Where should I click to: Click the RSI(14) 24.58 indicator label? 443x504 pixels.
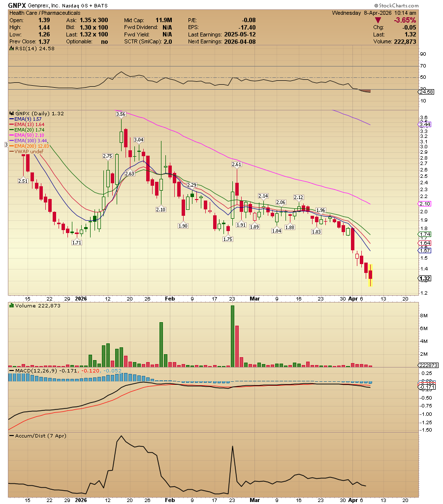click(x=34, y=49)
